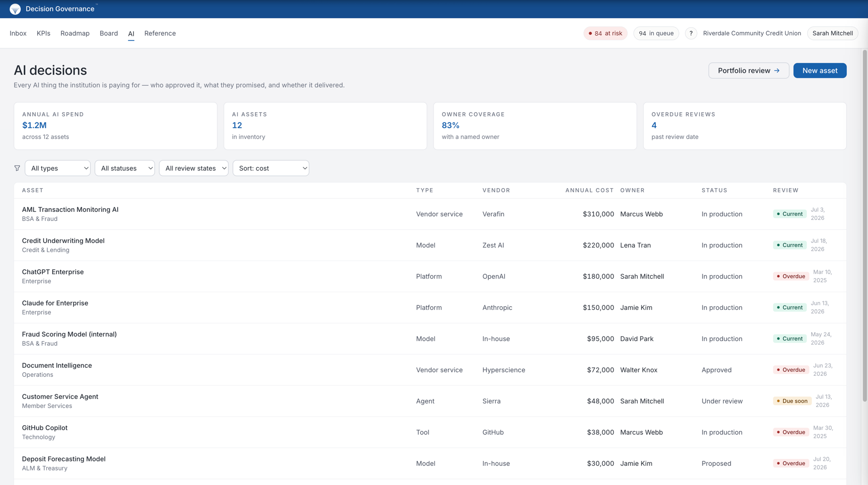Open the Reference tab
Image resolution: width=868 pixels, height=485 pixels.
tap(160, 33)
